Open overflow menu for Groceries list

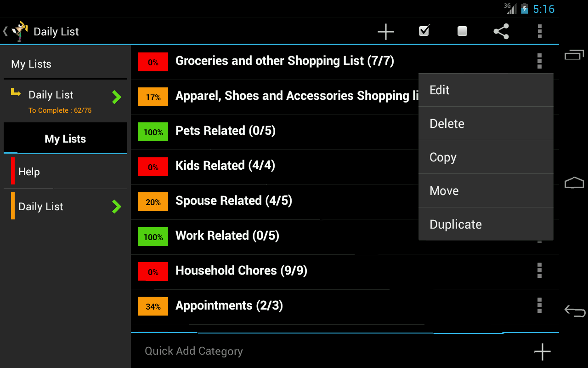tap(539, 61)
